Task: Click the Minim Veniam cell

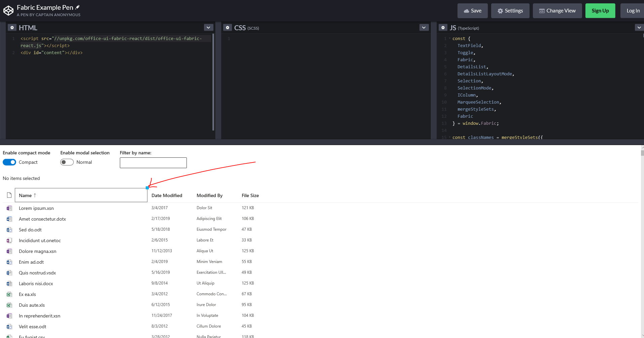Action: point(209,262)
